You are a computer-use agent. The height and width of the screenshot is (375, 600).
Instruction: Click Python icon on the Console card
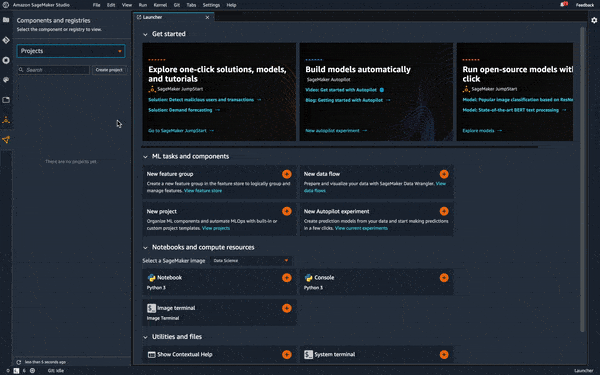(308, 278)
